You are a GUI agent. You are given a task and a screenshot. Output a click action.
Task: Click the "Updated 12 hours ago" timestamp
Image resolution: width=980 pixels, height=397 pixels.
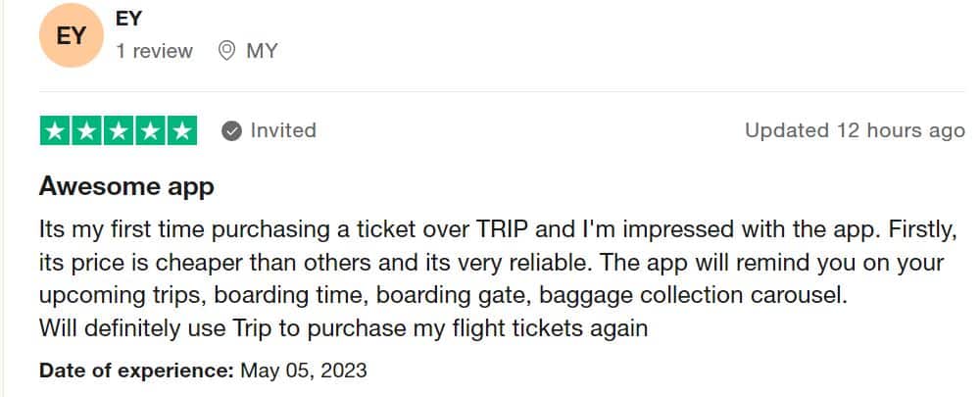855,130
